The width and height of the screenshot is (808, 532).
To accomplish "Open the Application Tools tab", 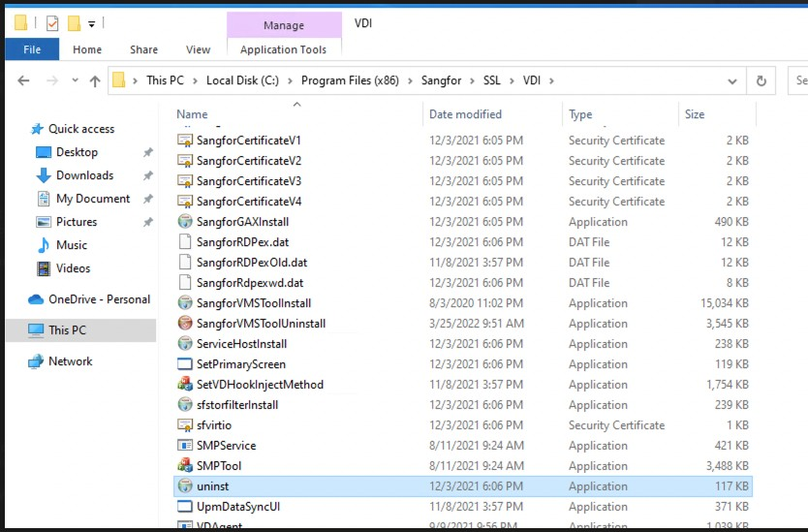I will 284,49.
